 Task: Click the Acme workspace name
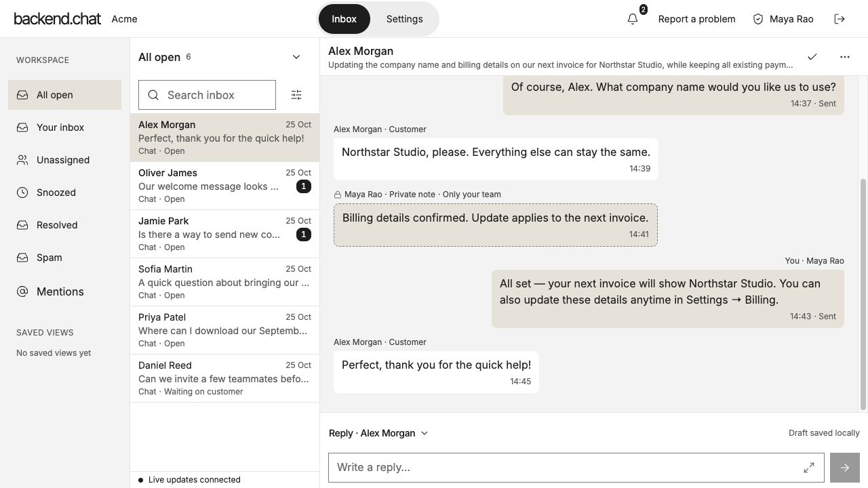tap(125, 19)
